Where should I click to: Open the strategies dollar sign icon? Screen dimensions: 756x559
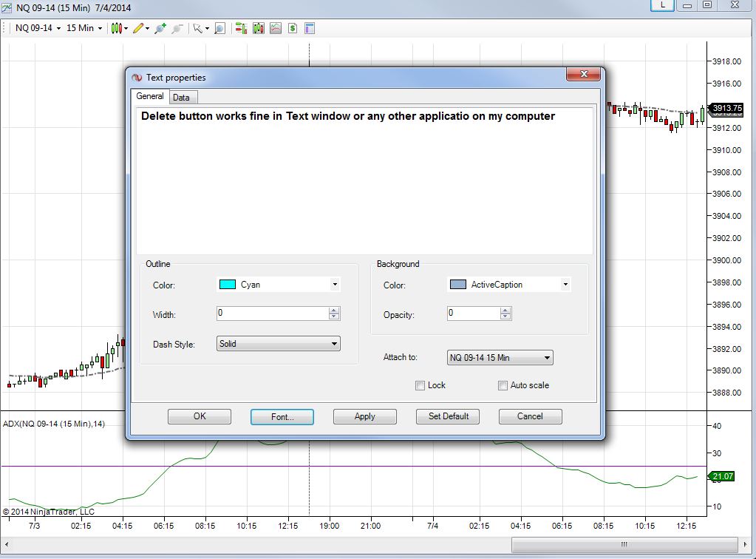[293, 28]
